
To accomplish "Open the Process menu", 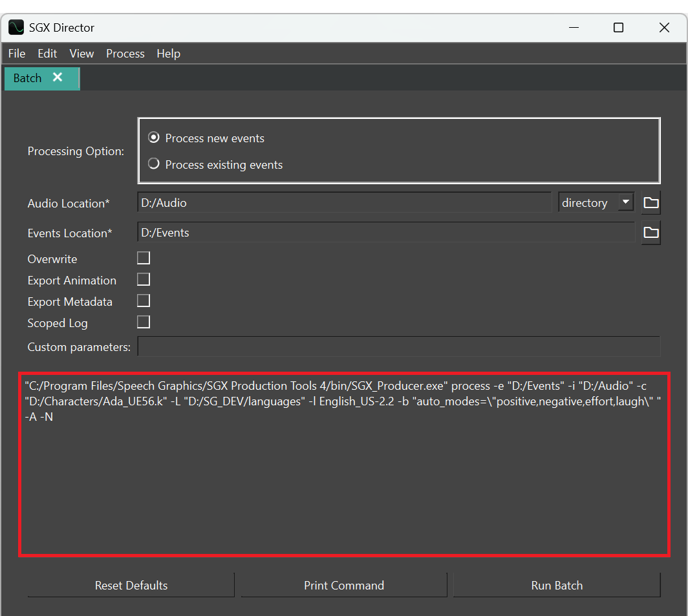I will [125, 54].
